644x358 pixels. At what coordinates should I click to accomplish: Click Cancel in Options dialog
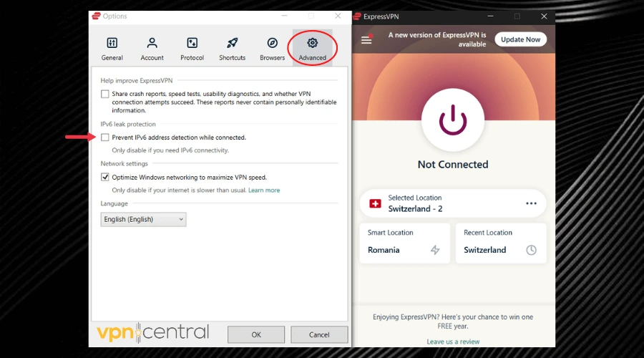pos(319,334)
